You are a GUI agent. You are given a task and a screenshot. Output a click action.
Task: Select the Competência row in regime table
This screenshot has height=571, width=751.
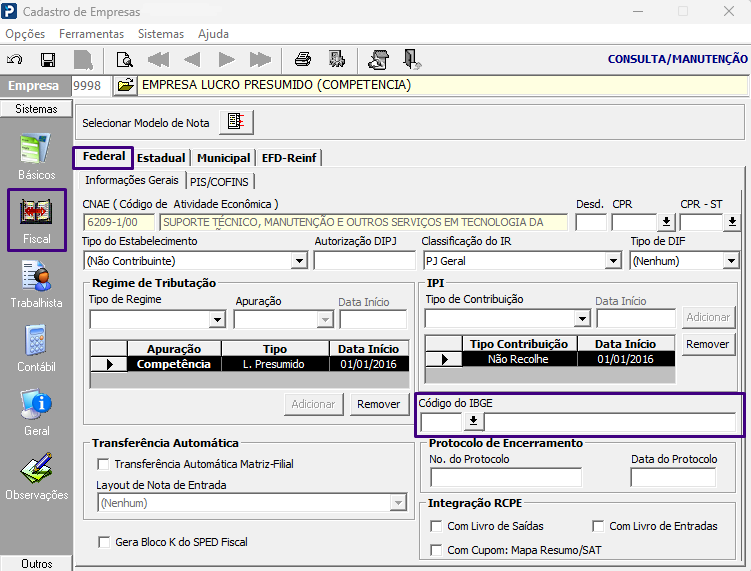point(250,364)
